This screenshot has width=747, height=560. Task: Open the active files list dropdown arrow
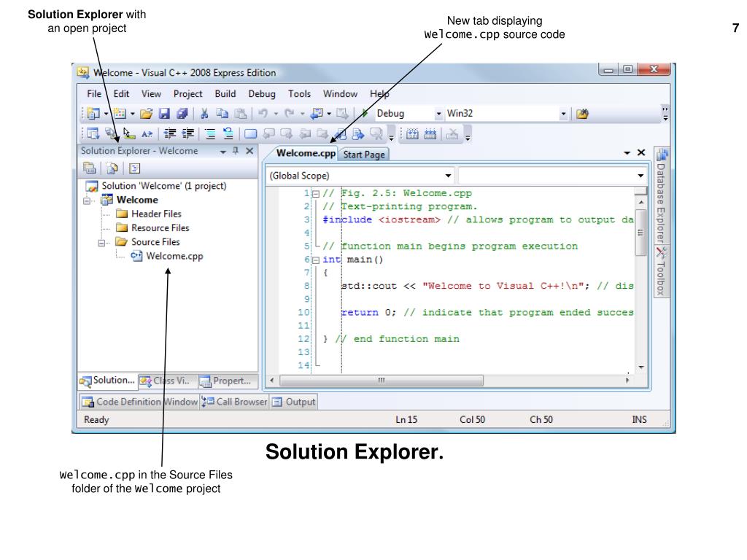point(627,153)
